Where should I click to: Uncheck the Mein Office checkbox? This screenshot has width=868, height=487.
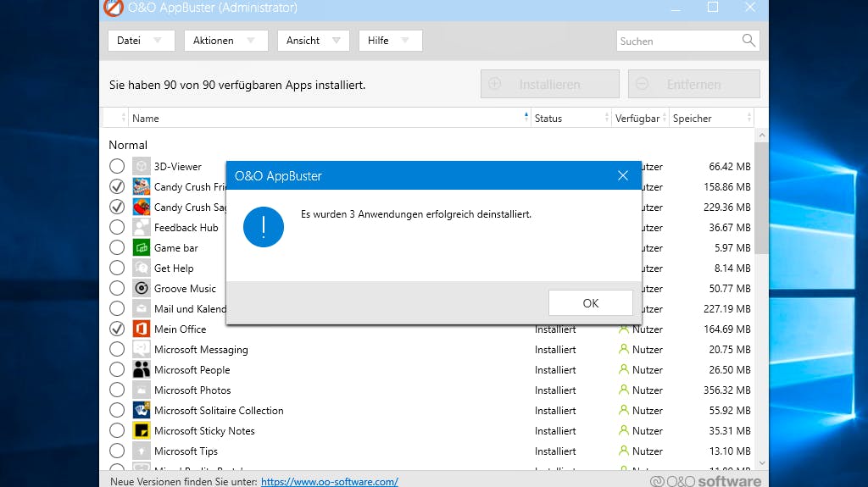(x=117, y=329)
